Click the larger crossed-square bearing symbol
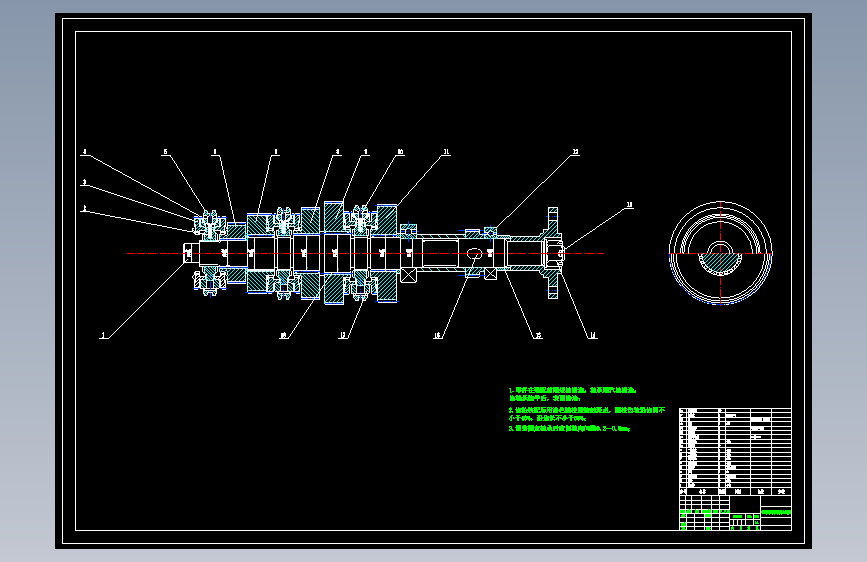Image resolution: width=867 pixels, height=562 pixels. pyautogui.click(x=408, y=274)
